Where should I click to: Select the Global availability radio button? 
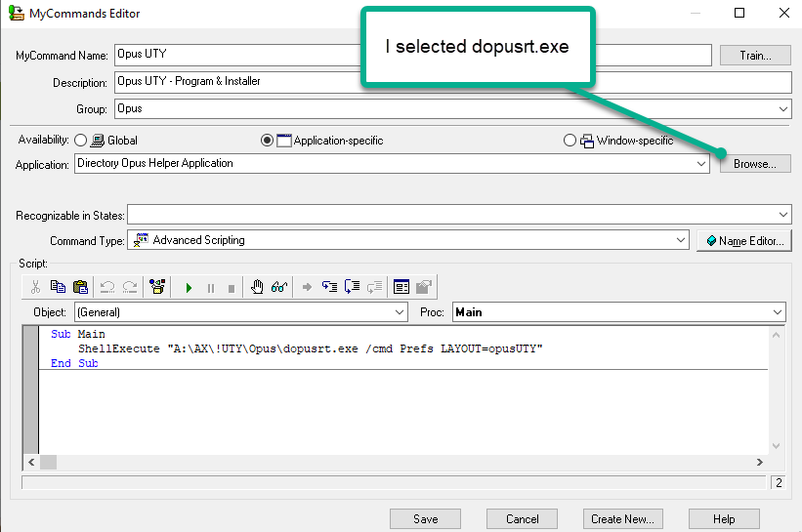pos(80,140)
